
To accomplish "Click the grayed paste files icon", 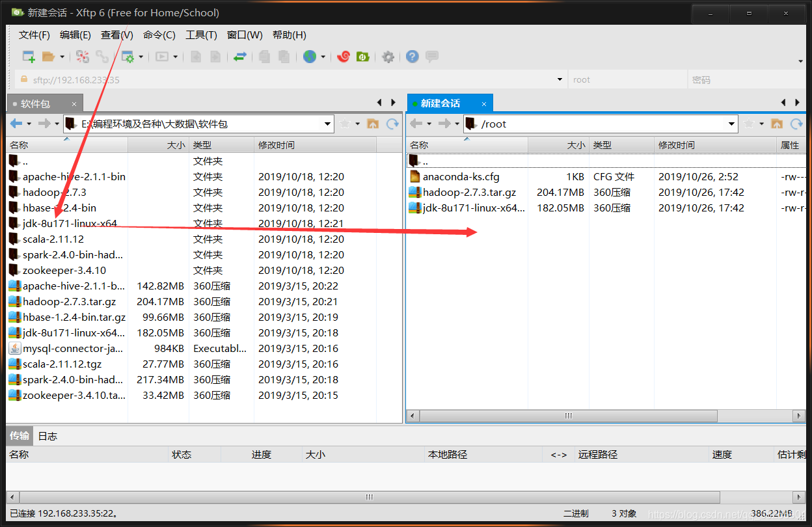I will [284, 57].
